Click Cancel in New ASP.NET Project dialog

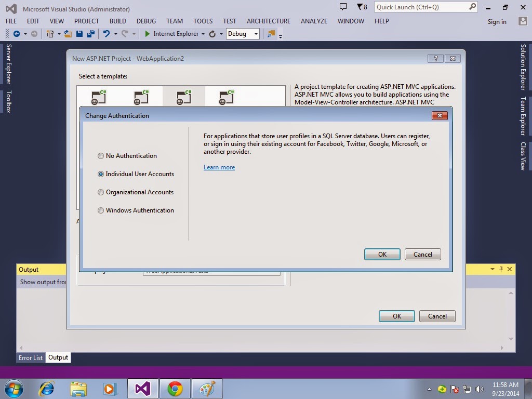coord(437,316)
